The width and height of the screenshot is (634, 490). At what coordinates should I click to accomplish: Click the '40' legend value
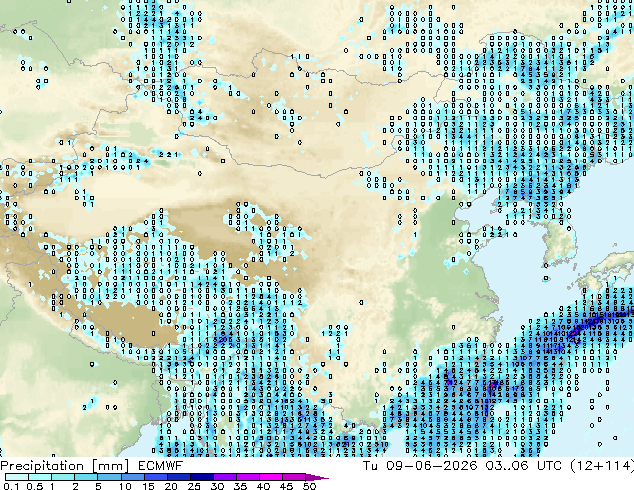click(263, 486)
